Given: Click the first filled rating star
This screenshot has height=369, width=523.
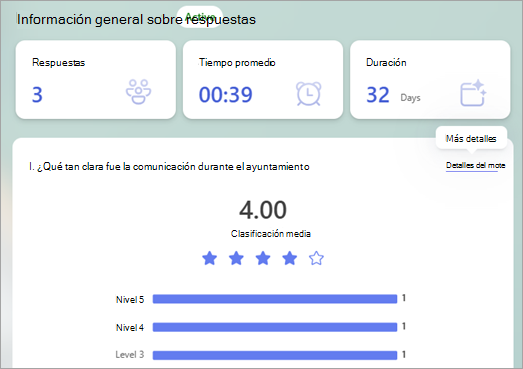Looking at the screenshot, I should 209,258.
